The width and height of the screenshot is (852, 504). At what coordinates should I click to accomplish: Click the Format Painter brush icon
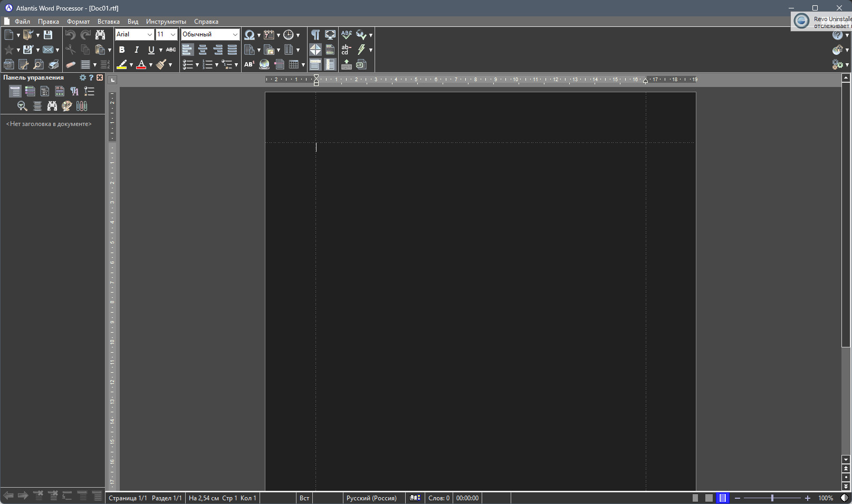click(161, 64)
